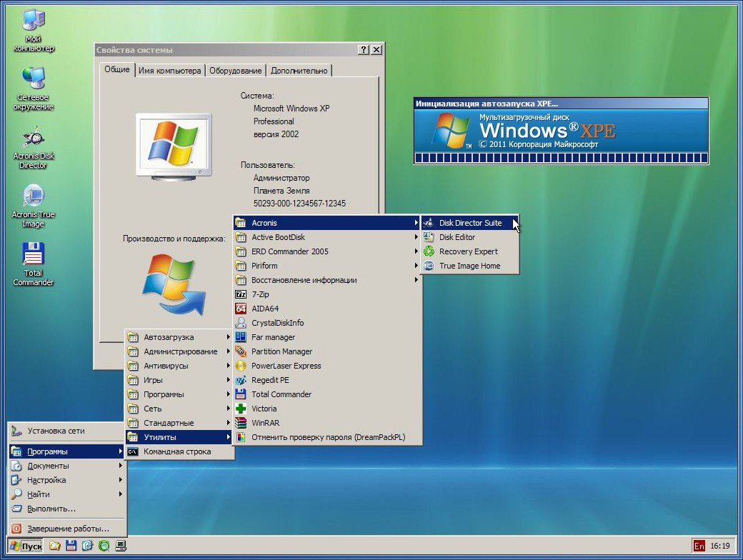The width and height of the screenshot is (743, 560).
Task: Click the Partition Manager icon
Action: pos(241,351)
